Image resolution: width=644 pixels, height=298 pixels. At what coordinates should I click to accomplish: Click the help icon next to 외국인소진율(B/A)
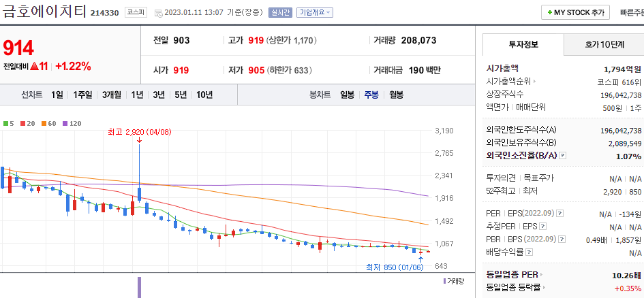(563, 156)
